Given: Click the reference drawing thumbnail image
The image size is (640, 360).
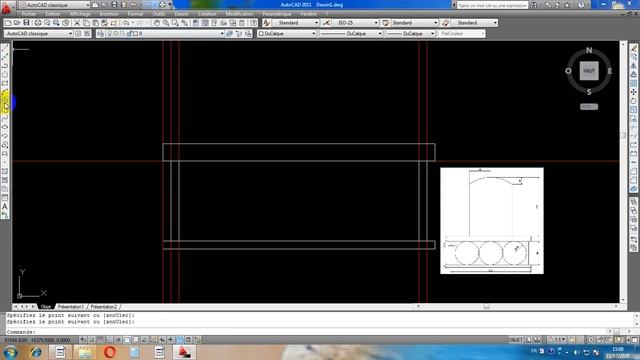Looking at the screenshot, I should 492,221.
